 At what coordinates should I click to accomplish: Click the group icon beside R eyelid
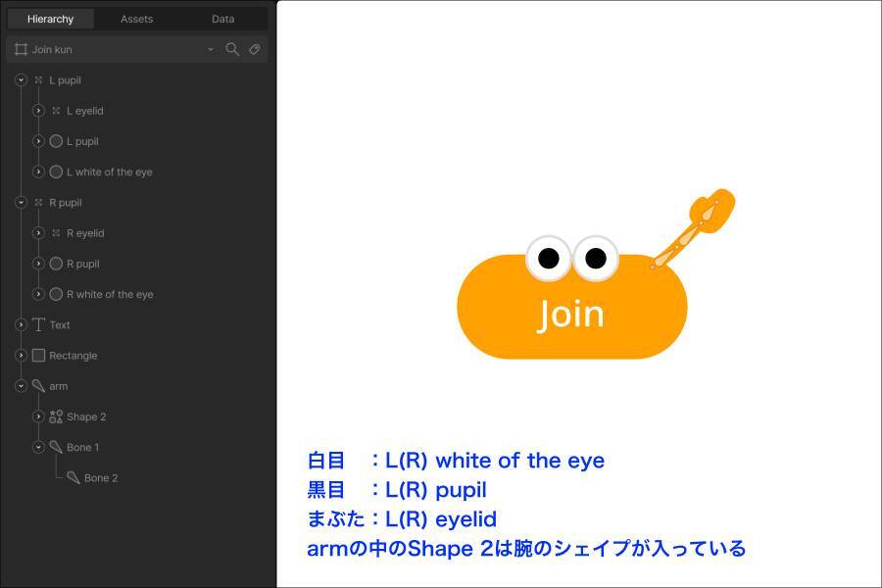point(56,233)
